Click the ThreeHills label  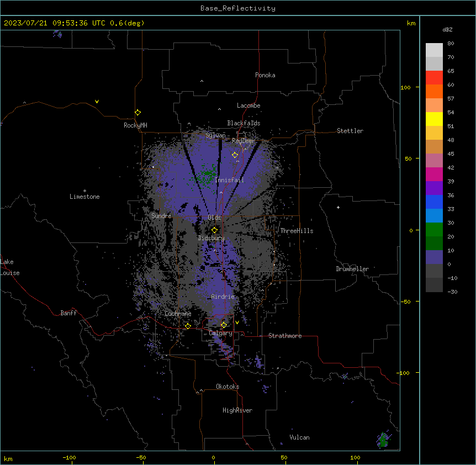coord(297,231)
